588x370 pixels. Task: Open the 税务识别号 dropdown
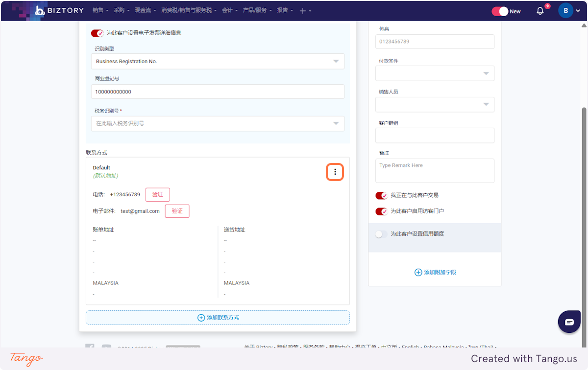[218, 123]
